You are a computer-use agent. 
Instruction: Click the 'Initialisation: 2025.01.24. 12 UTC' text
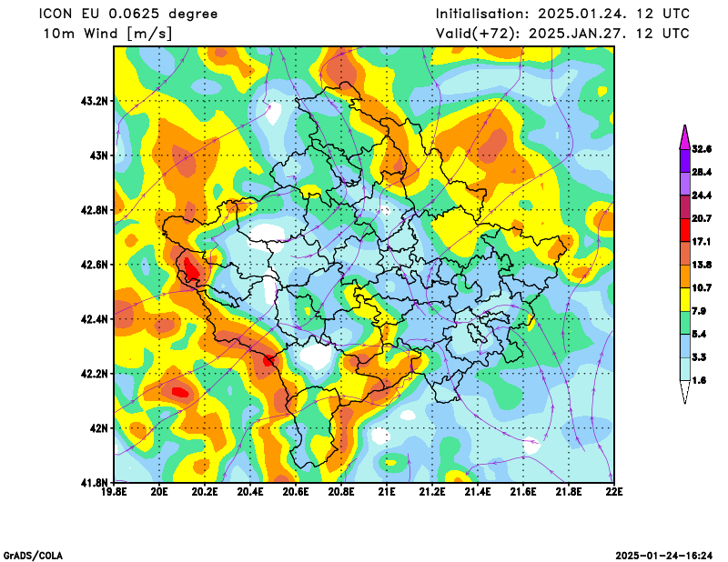(x=562, y=14)
